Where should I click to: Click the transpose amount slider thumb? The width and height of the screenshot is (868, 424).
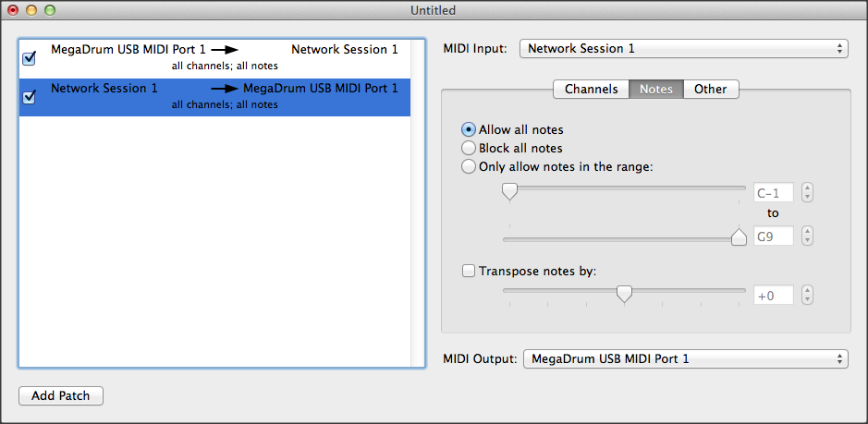point(625,294)
